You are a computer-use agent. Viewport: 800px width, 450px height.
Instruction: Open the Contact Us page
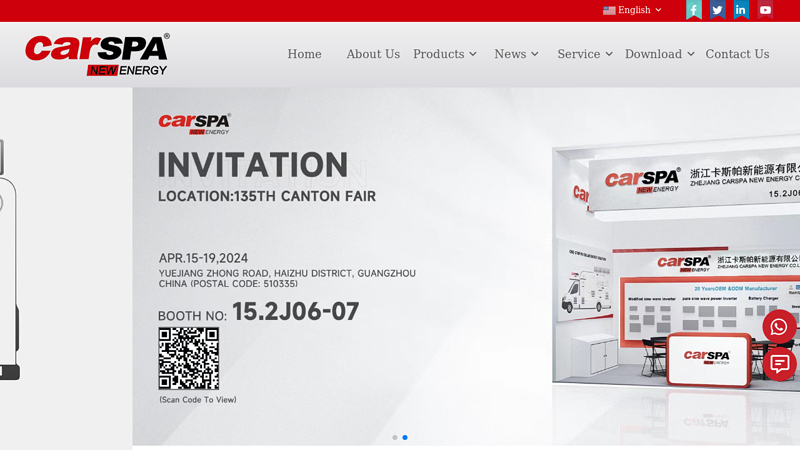[737, 54]
